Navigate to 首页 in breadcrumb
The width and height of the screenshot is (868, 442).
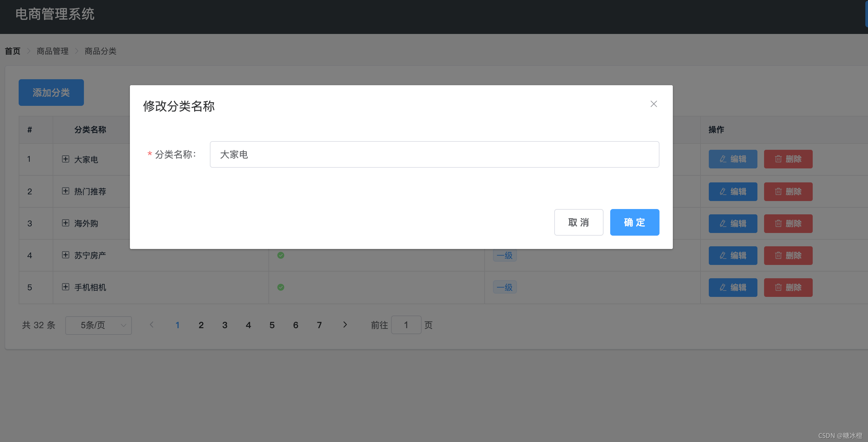(12, 51)
